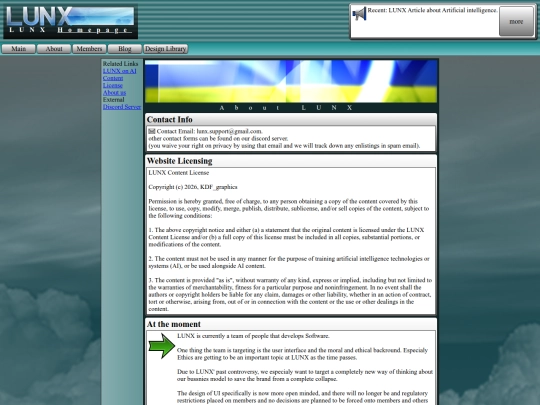Click the green arrow icon
540x405 pixels.
[x=162, y=346]
